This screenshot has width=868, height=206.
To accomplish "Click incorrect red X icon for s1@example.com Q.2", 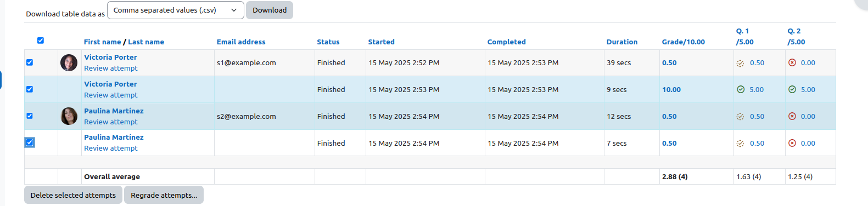I will pyautogui.click(x=792, y=62).
